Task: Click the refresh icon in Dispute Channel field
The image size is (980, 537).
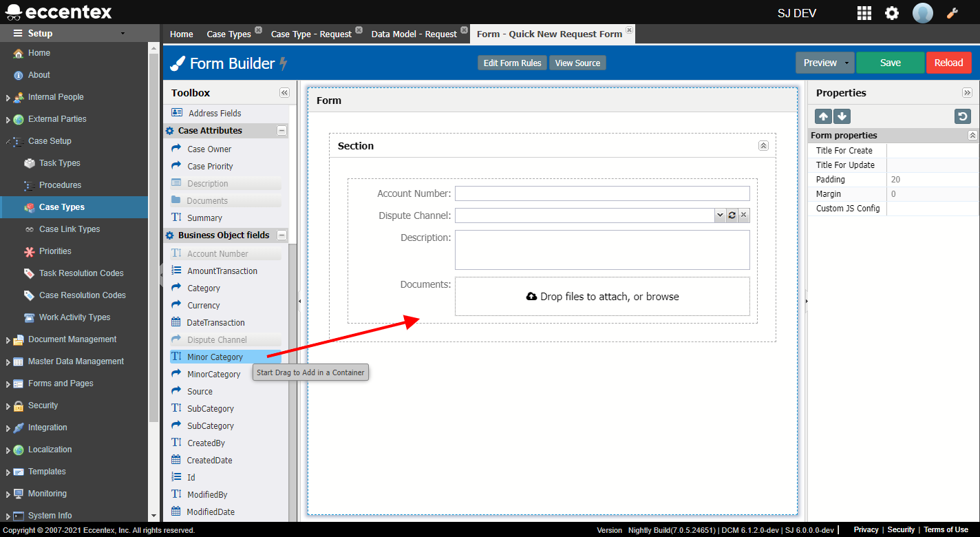Action: pyautogui.click(x=732, y=215)
